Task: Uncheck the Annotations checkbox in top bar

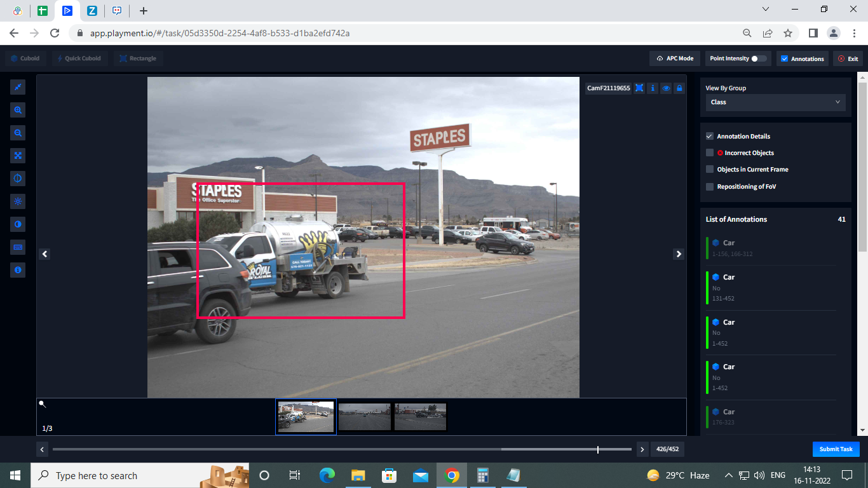Action: coord(784,58)
